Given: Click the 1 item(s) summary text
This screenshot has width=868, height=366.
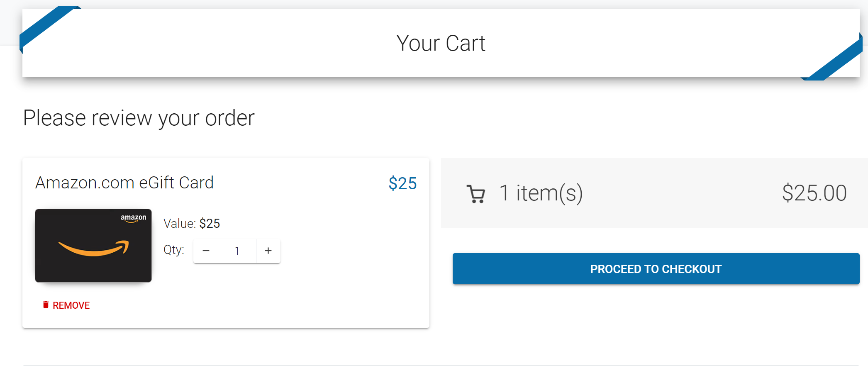Looking at the screenshot, I should coord(541,193).
